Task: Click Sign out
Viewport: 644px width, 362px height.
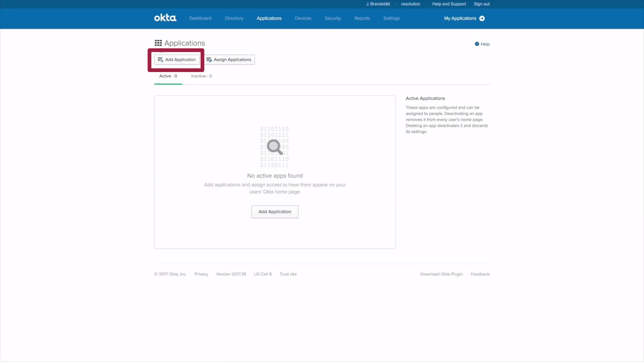Action: pos(482,4)
